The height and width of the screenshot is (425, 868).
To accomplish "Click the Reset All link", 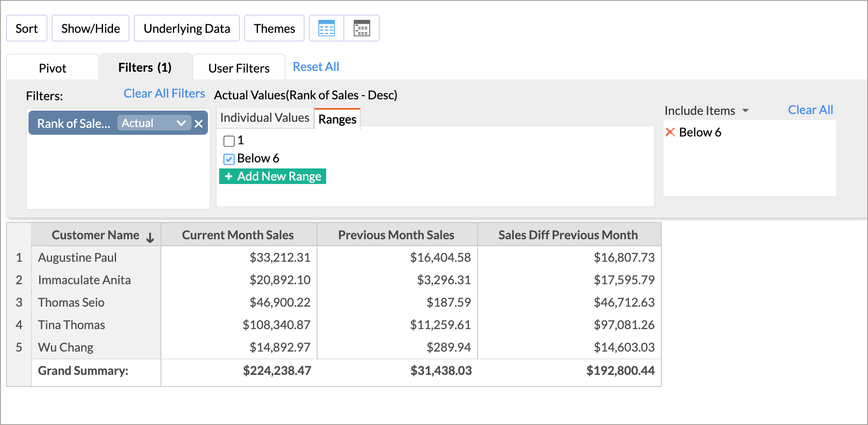I will pyautogui.click(x=316, y=67).
